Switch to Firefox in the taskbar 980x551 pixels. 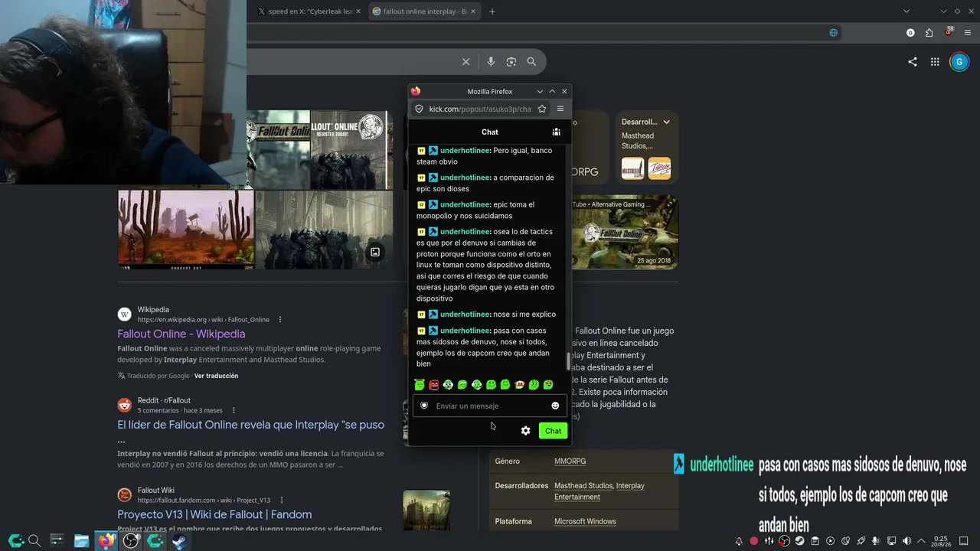click(x=106, y=541)
